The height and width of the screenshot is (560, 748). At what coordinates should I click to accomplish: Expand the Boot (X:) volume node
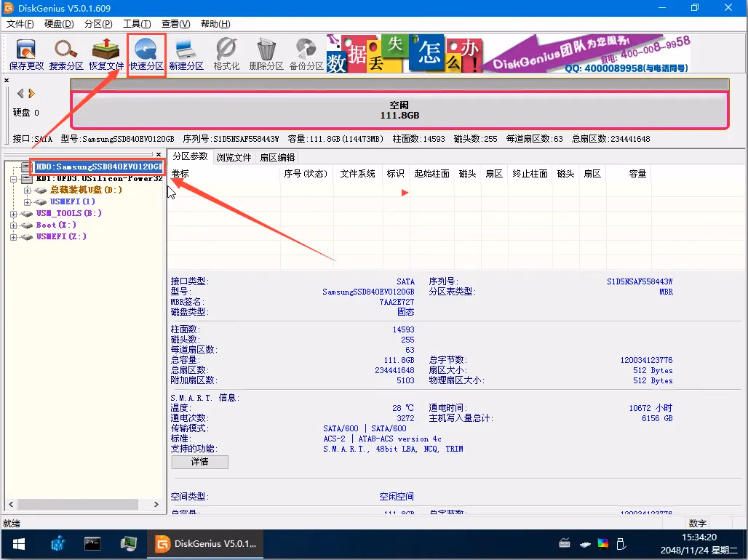coord(14,225)
